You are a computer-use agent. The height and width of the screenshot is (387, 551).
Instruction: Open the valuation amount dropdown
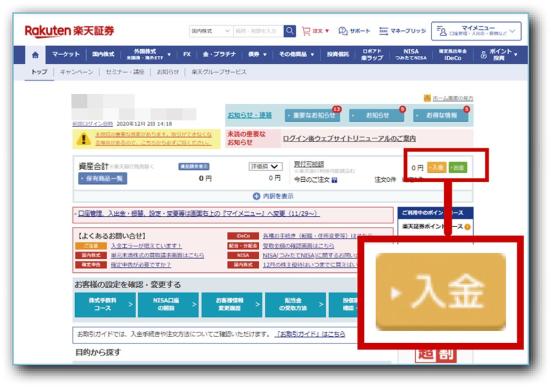click(265, 166)
